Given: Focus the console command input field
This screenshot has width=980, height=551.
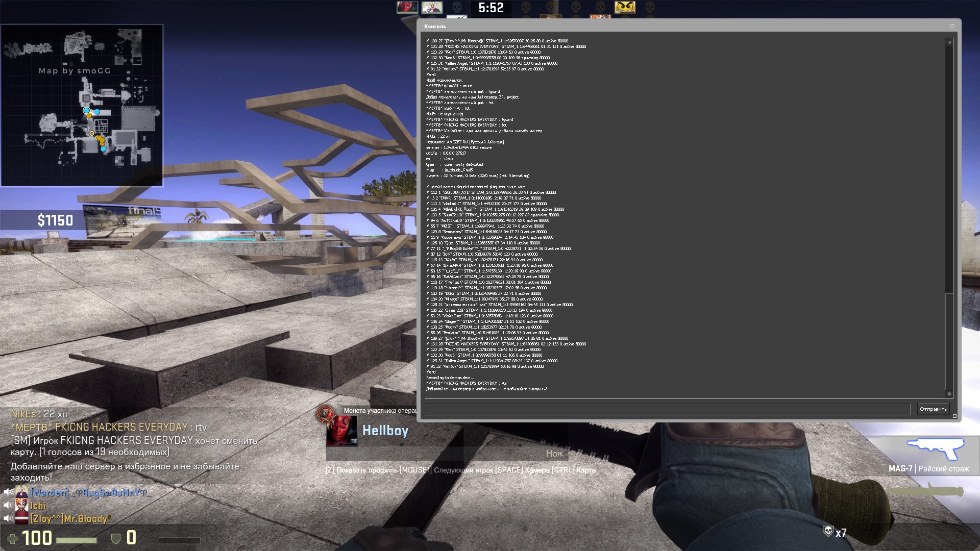Looking at the screenshot, I should 667,409.
